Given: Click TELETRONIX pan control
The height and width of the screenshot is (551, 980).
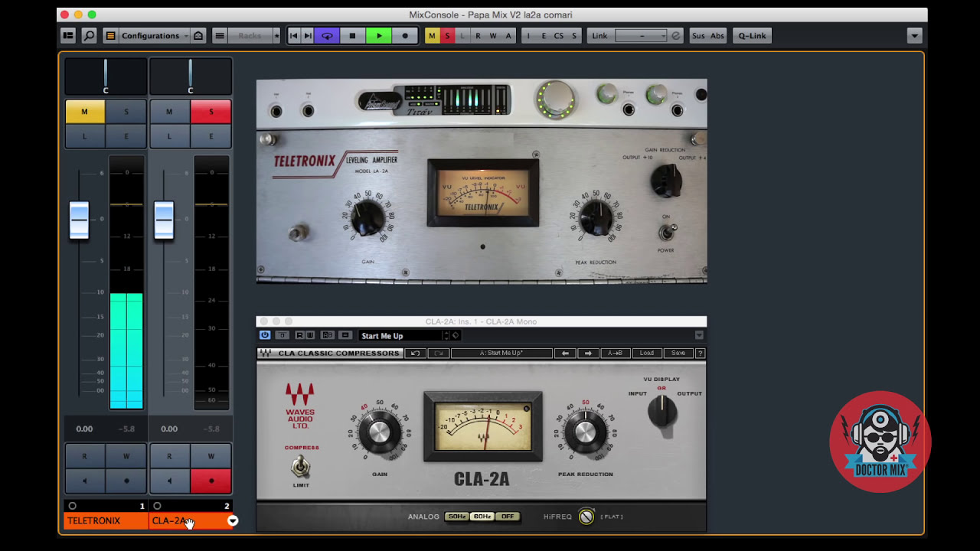Looking at the screenshot, I should click(106, 77).
